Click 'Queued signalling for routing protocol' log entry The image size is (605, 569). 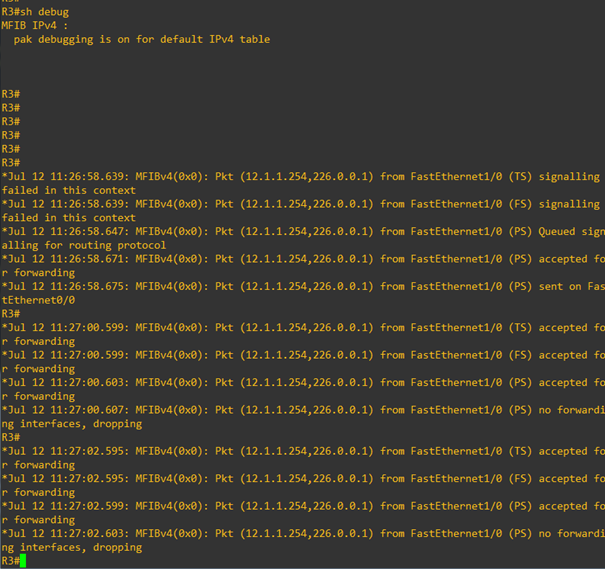pyautogui.click(x=302, y=238)
